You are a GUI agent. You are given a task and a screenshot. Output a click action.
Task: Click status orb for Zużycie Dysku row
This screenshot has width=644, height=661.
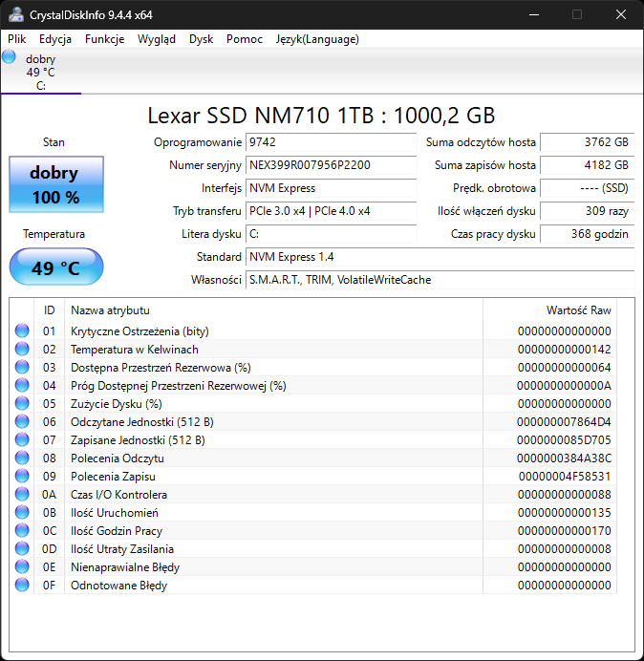click(x=22, y=404)
